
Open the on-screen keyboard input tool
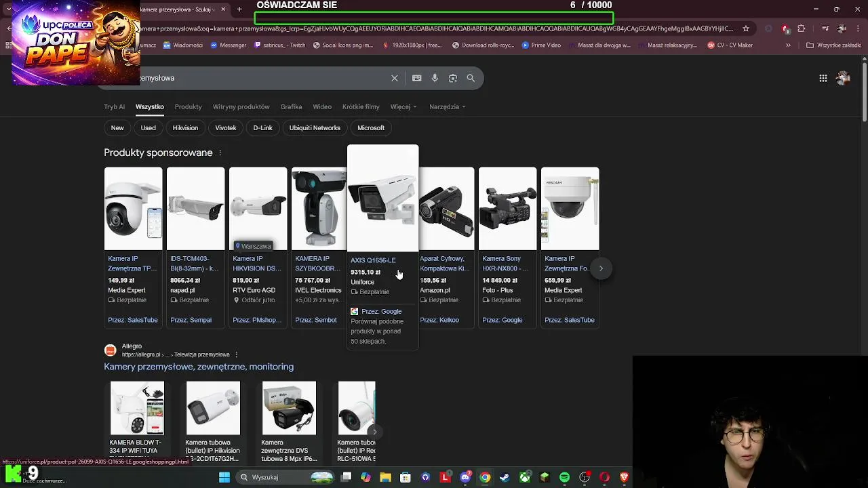coord(417,78)
